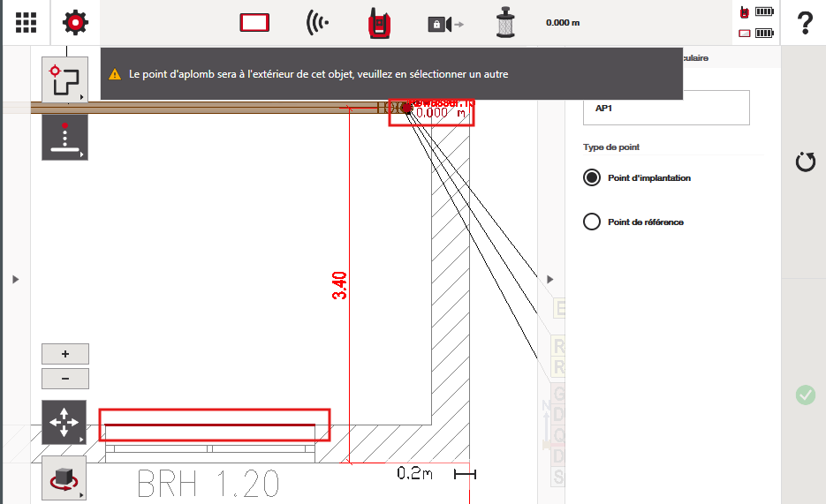Open the apps grid menu
Screen dimensions: 826x504
[x=26, y=23]
